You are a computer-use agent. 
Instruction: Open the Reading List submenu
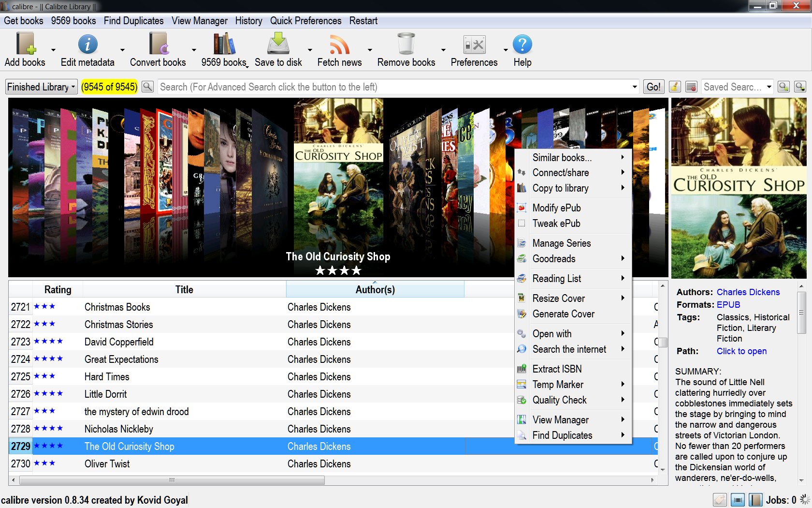point(573,279)
